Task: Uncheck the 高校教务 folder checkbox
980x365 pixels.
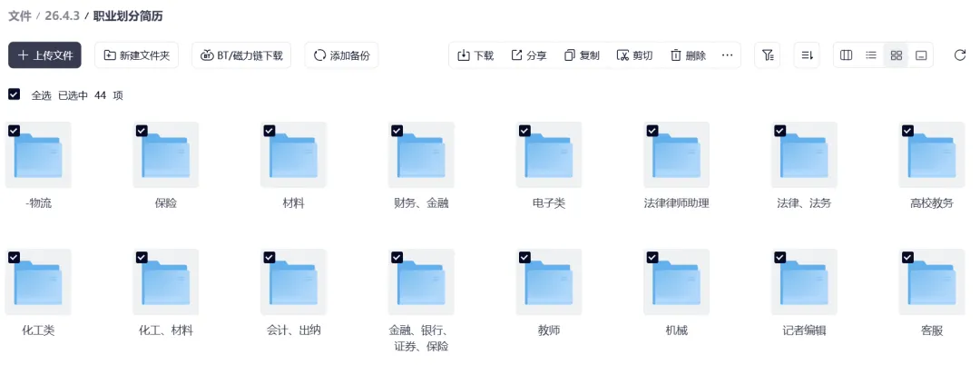Action: coord(907,130)
